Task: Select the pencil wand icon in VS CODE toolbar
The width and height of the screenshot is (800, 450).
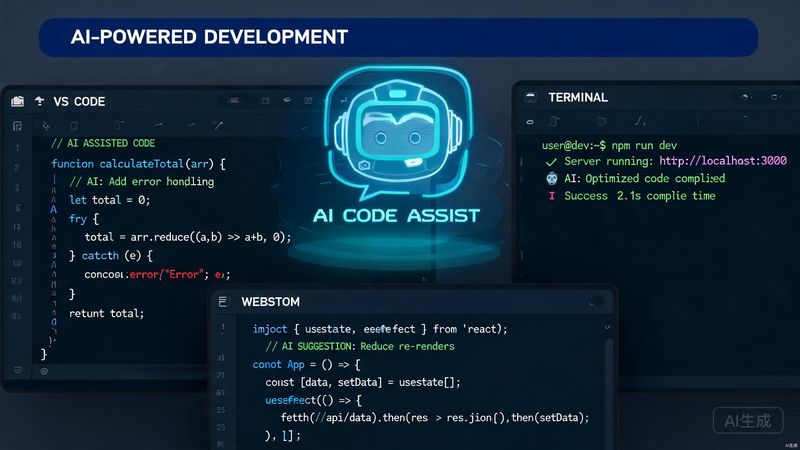Action: (218, 125)
